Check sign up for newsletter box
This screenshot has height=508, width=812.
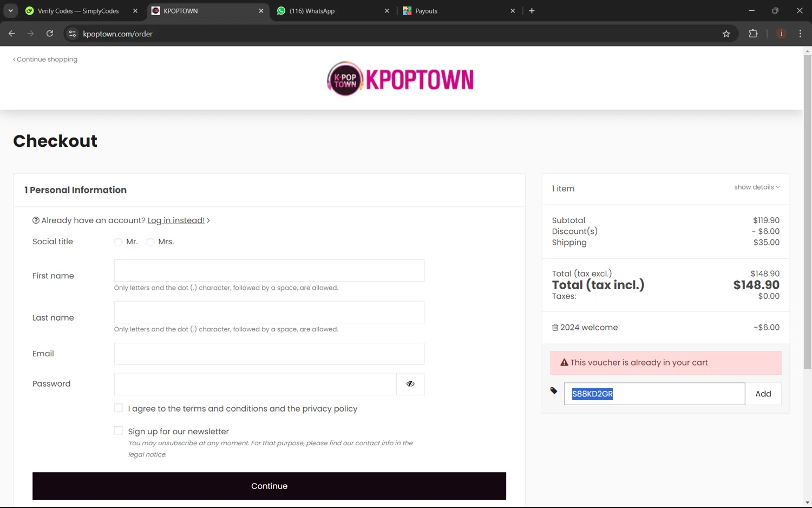point(119,431)
